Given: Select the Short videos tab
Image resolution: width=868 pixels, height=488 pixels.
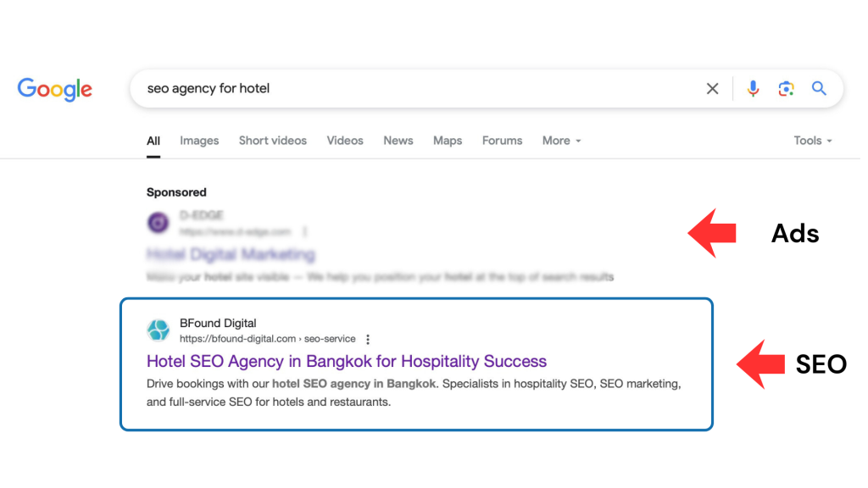Looking at the screenshot, I should pos(273,141).
